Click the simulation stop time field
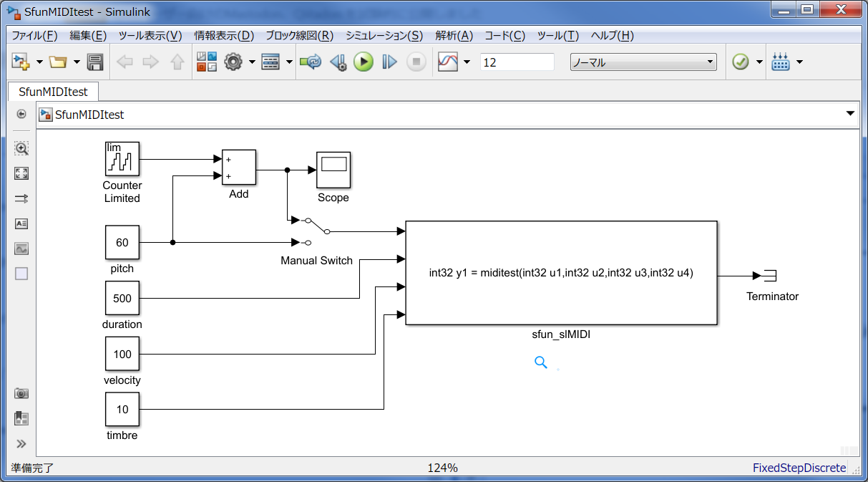The image size is (868, 482). click(517, 62)
